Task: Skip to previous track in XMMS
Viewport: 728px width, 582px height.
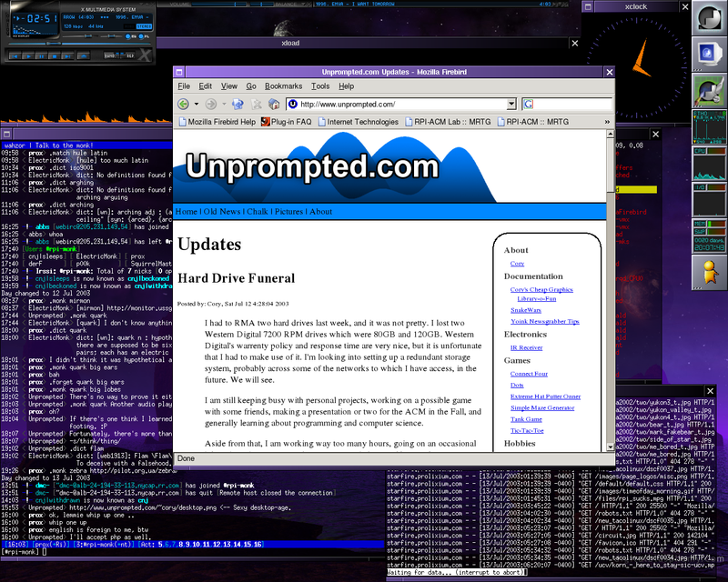Action: [x=15, y=56]
